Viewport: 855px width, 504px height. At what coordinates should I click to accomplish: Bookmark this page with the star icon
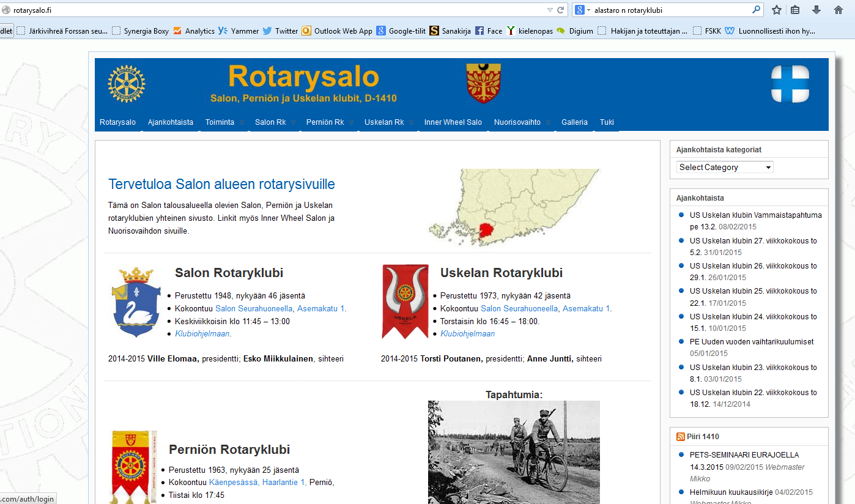pos(777,10)
